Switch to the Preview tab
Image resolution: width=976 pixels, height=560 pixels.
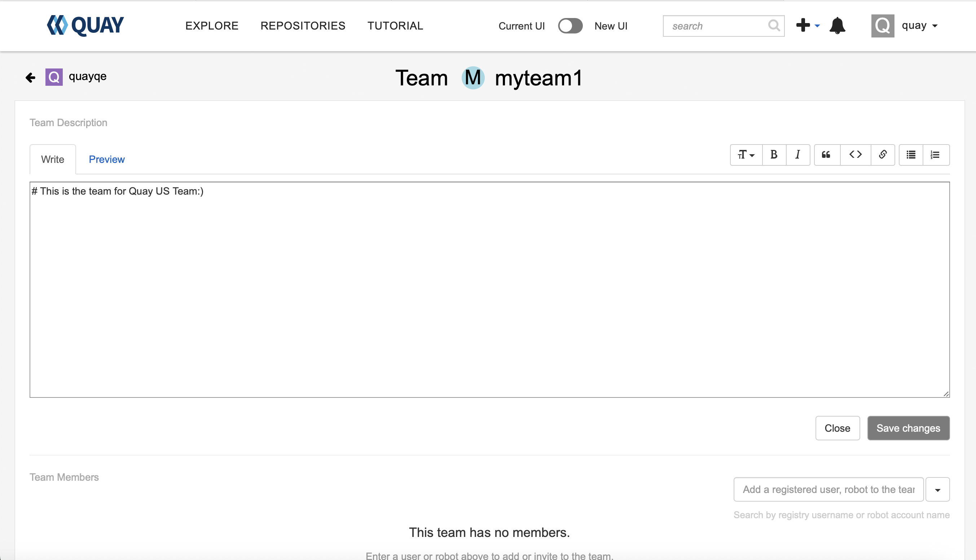click(107, 159)
